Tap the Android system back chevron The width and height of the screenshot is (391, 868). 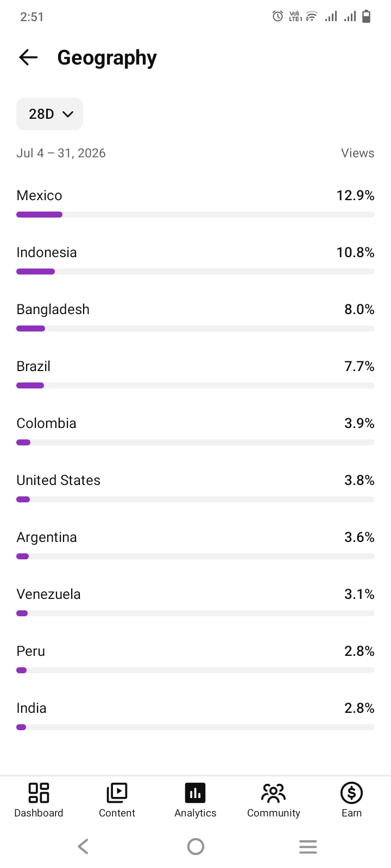83,846
